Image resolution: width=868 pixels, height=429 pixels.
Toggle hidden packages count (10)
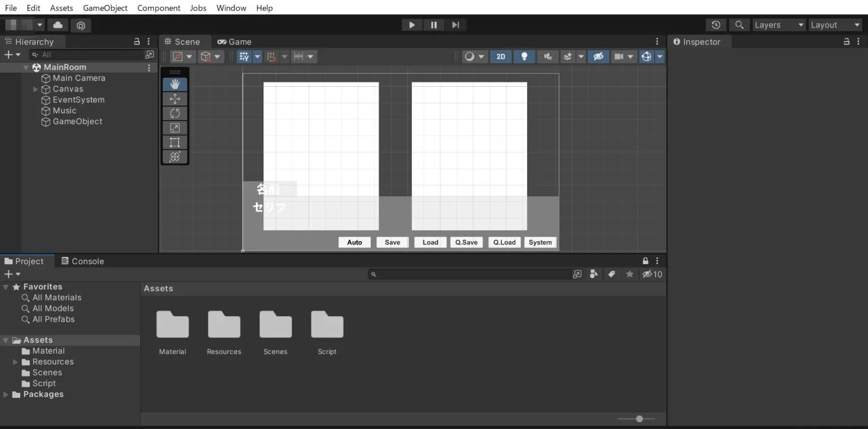click(x=652, y=274)
